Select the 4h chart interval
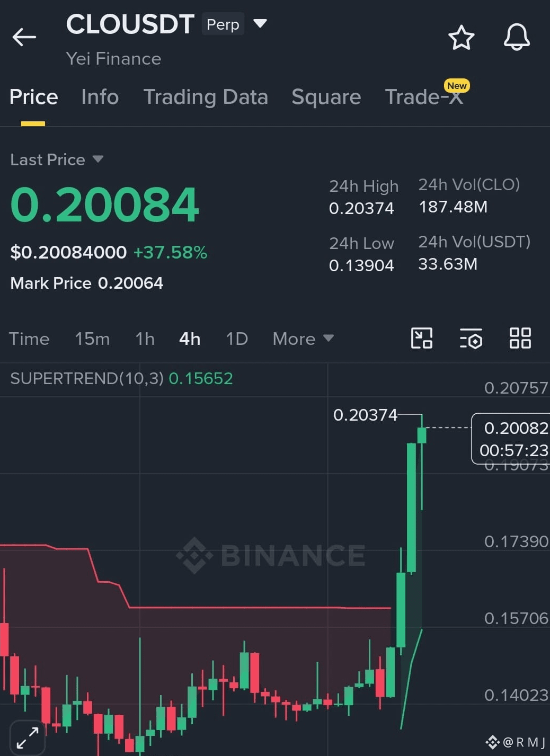The image size is (550, 756). coord(190,339)
